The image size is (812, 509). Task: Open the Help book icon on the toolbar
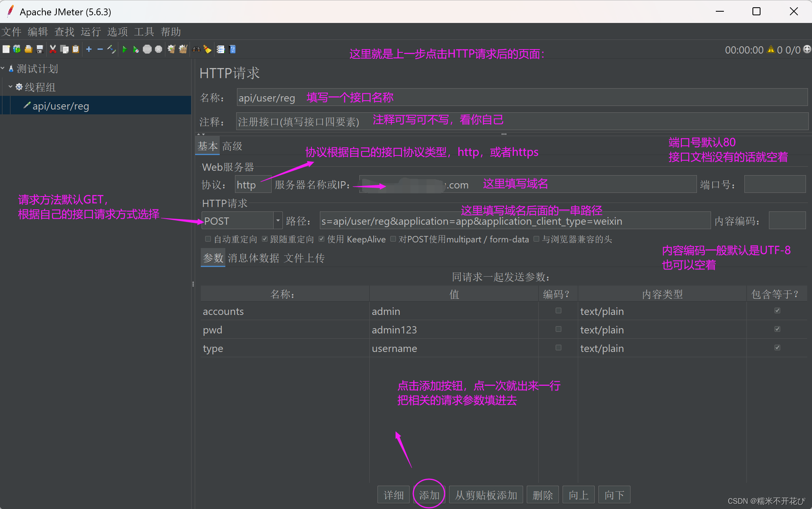233,49
